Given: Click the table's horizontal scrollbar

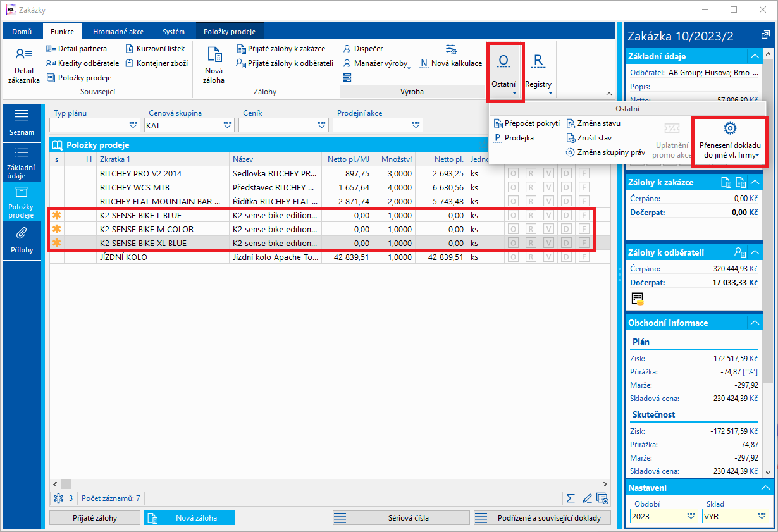Looking at the screenshot, I should [x=330, y=484].
